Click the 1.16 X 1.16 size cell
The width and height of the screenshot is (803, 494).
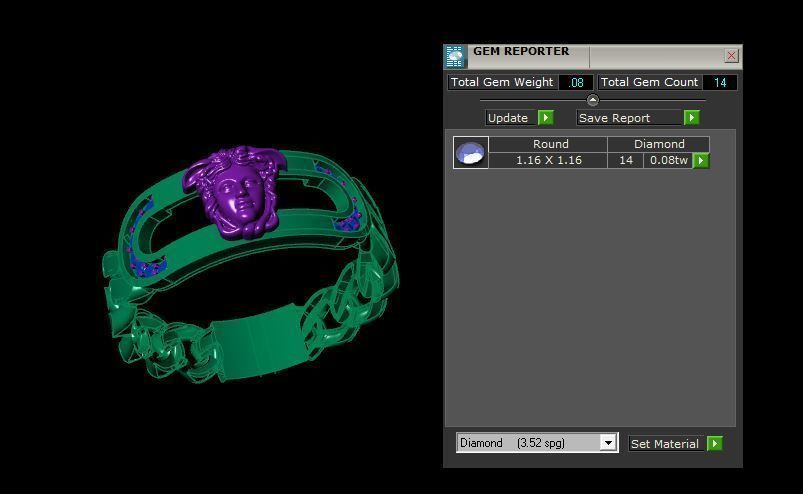(548, 160)
